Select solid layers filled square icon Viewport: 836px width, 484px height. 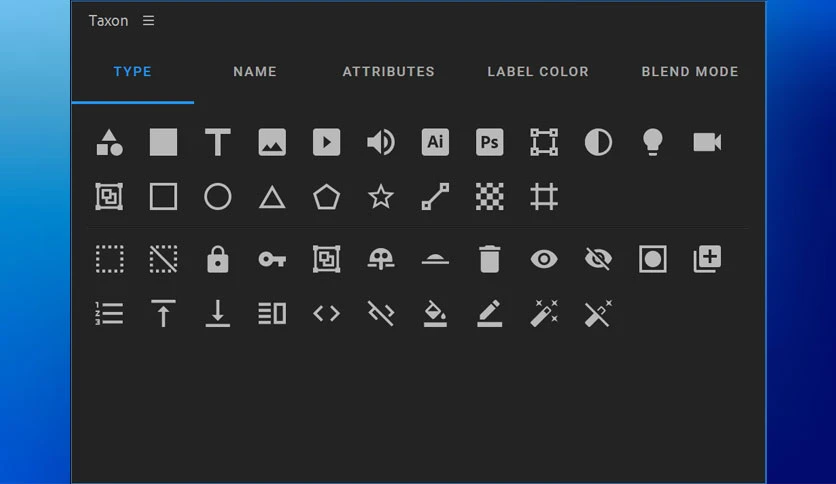coord(163,142)
